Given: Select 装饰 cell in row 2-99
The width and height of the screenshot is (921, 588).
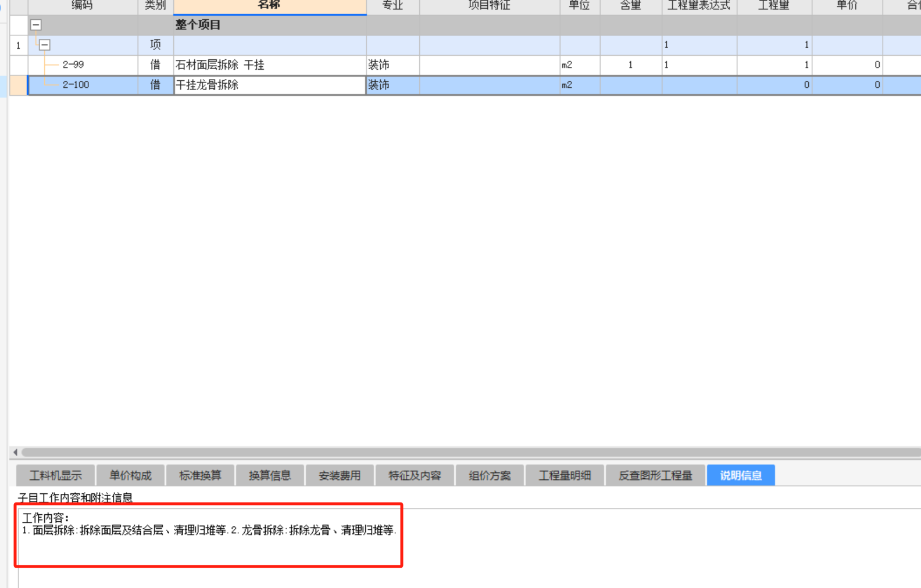Looking at the screenshot, I should click(x=392, y=65).
